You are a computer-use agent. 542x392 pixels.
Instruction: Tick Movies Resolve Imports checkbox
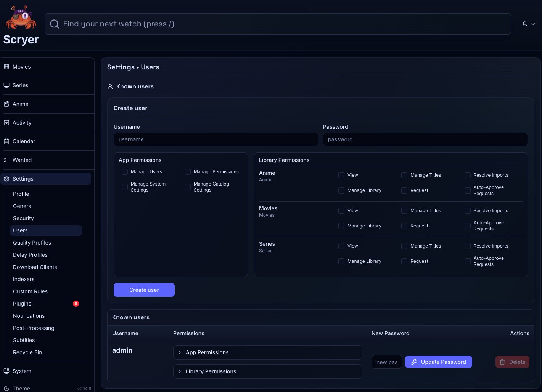click(x=468, y=211)
